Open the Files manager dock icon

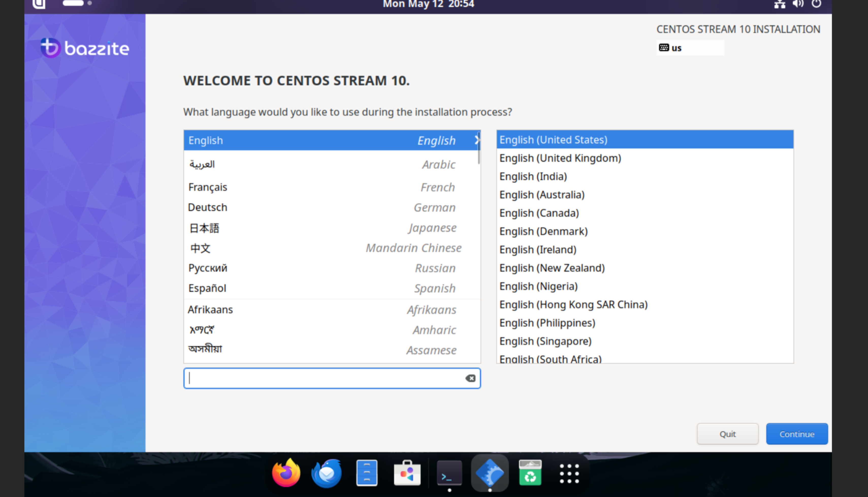tap(367, 473)
